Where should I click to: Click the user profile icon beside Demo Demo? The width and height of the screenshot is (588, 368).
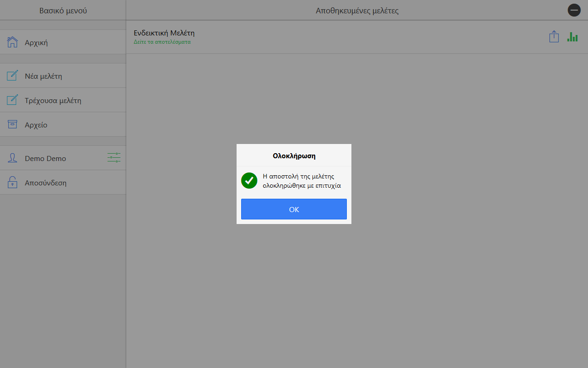12,158
